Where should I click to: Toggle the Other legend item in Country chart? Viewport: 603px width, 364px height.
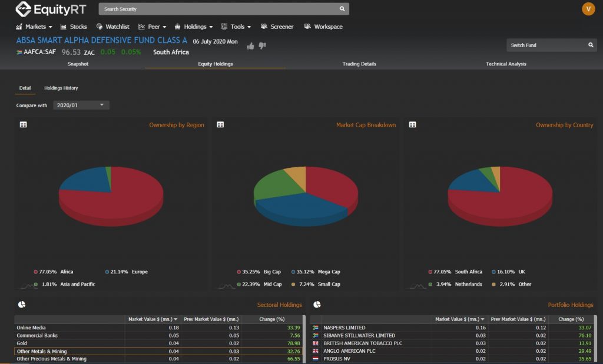(512, 284)
